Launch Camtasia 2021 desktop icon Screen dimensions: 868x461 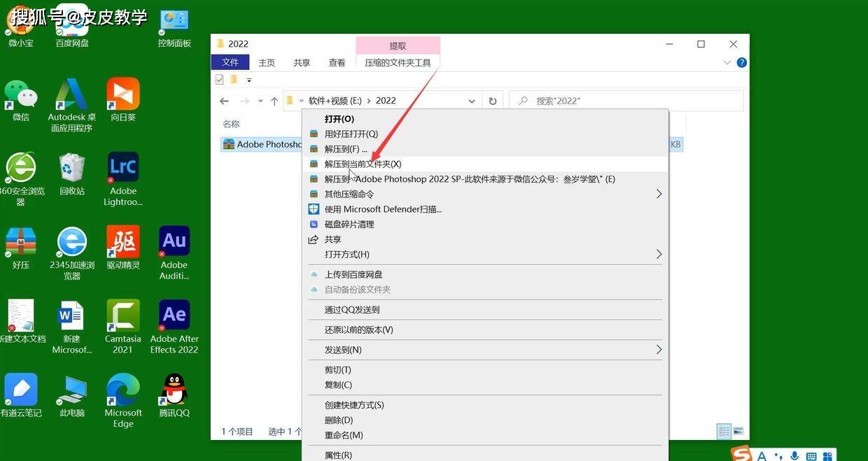pyautogui.click(x=123, y=327)
